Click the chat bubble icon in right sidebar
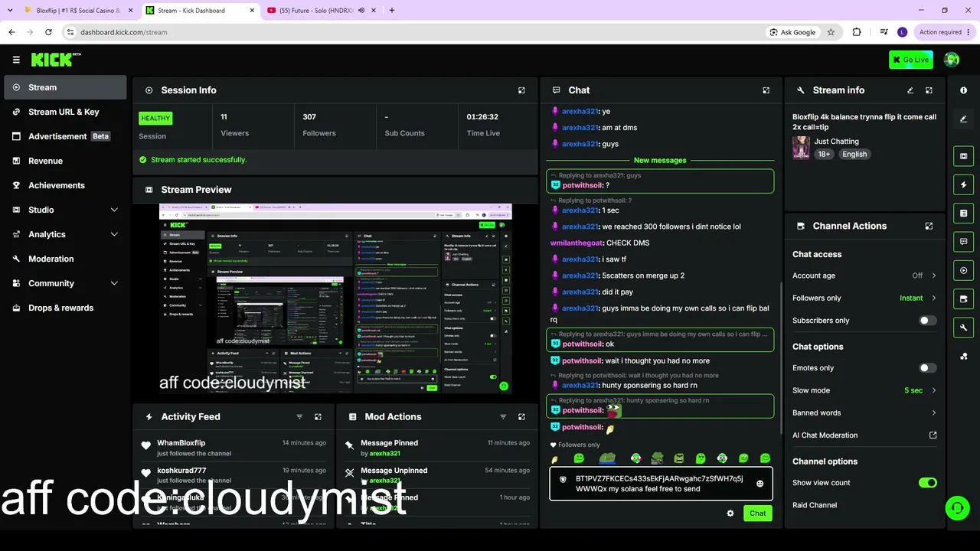This screenshot has width=980, height=551. click(x=963, y=242)
